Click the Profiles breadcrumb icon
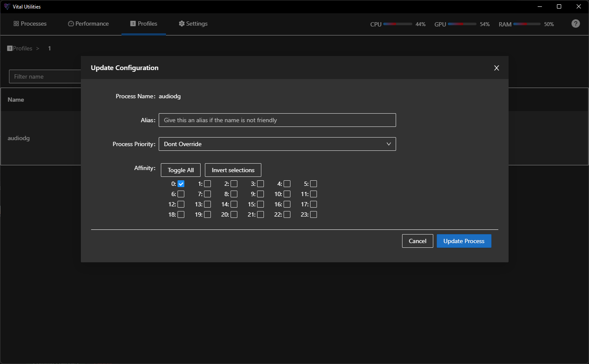Viewport: 589px width, 364px height. click(10, 48)
